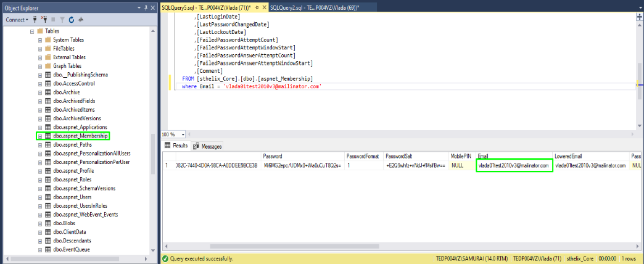Expand the dbo.aspnet_WebEvent_Events node

[x=40, y=215]
